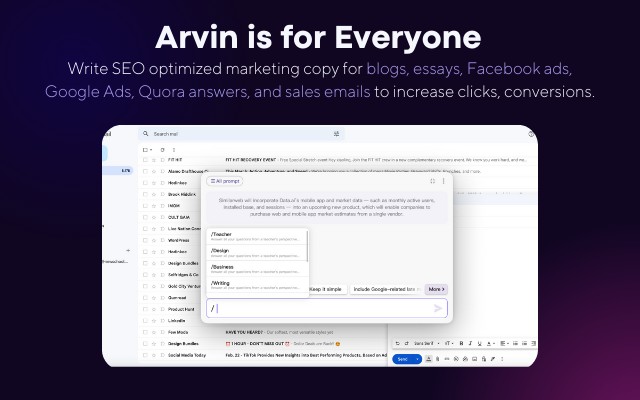
Task: Tick the WordPress email checkbox
Action: coord(145,240)
